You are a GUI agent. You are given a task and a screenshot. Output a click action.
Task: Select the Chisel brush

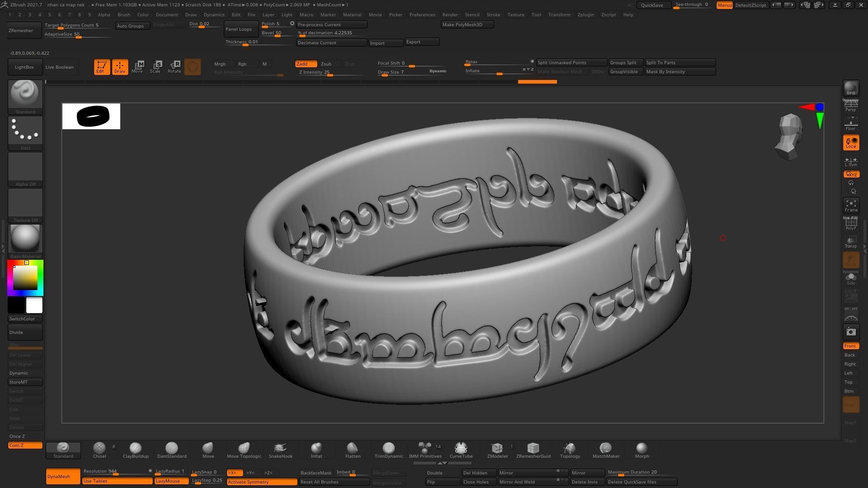pyautogui.click(x=99, y=450)
